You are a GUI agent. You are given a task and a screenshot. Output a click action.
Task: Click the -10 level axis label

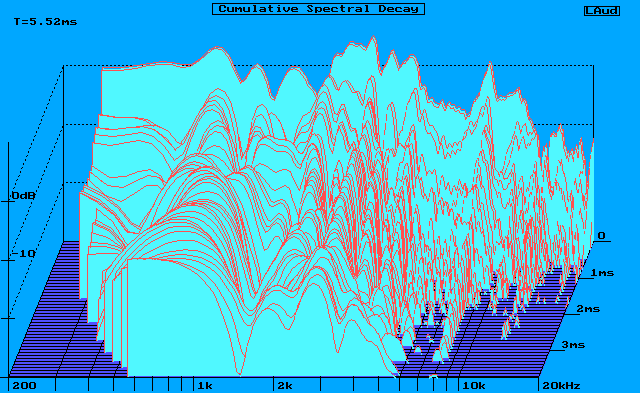pos(24,254)
